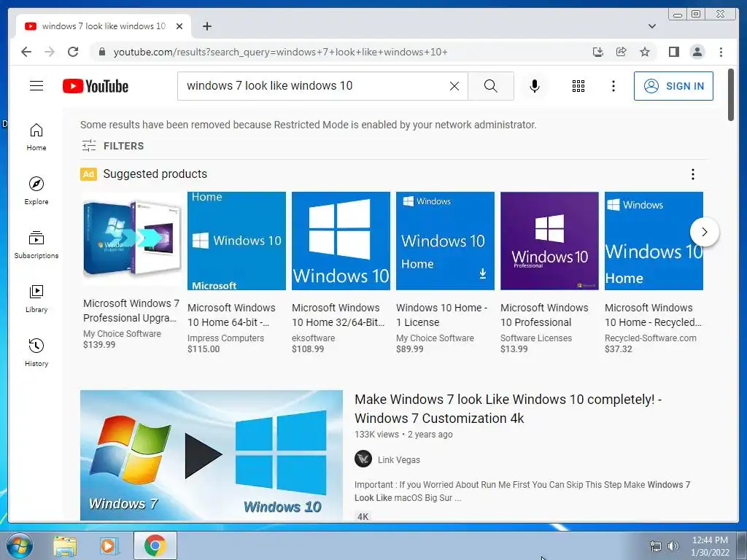Open the Suggested products ad options menu
This screenshot has height=560, width=747.
click(x=693, y=174)
